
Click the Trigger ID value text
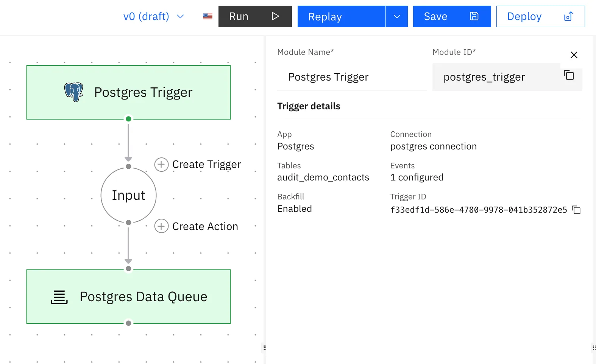479,210
